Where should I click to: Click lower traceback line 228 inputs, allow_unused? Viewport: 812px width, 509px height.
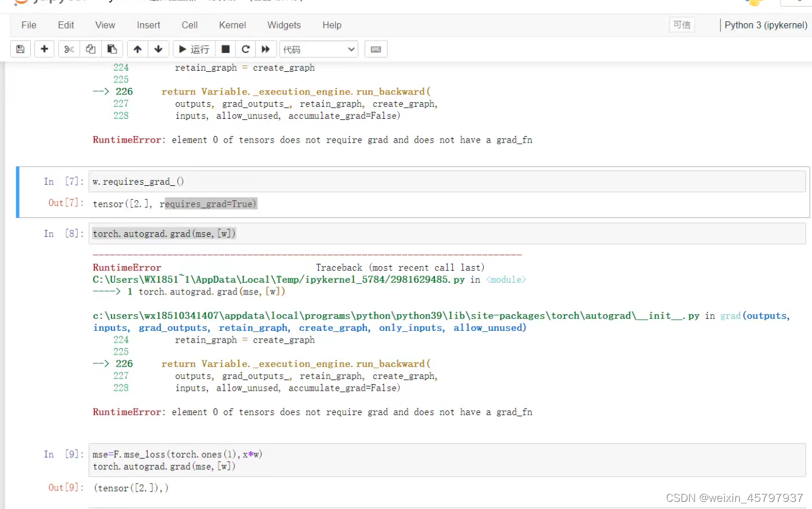(257, 388)
